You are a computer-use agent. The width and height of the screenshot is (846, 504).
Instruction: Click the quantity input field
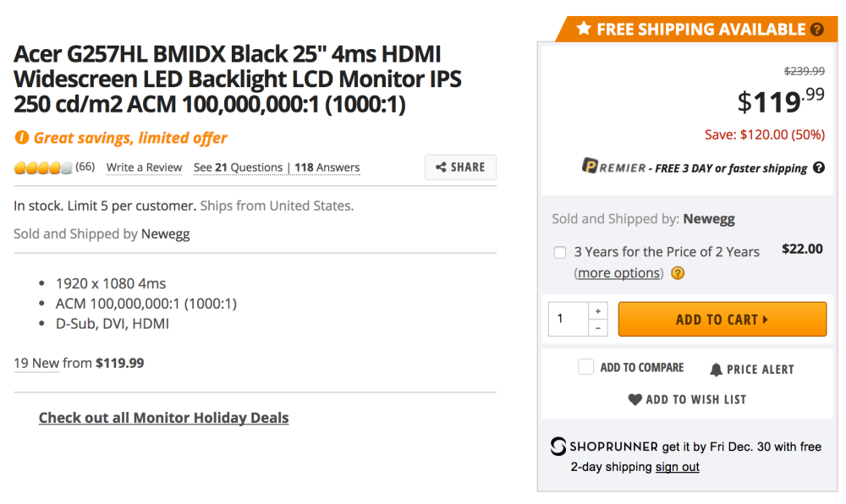point(567,320)
